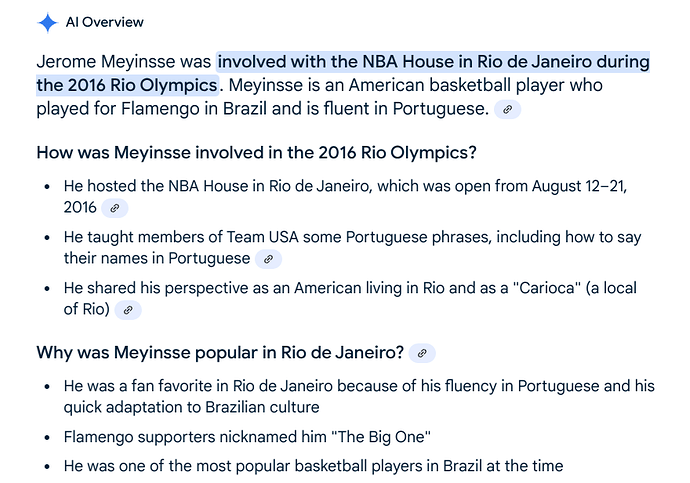This screenshot has width=690, height=483.
Task: Click heading 'How was Meyinsse involved in the 2016 Rio Olympics?'
Action: (x=257, y=153)
